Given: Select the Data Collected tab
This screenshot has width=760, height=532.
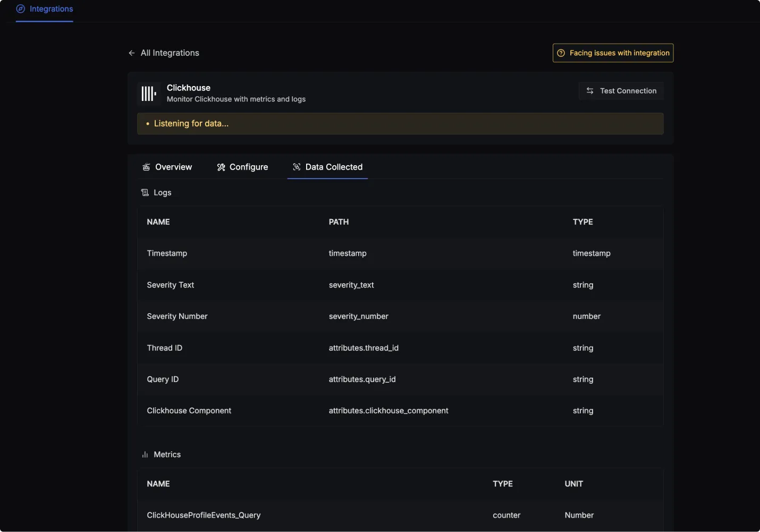Looking at the screenshot, I should click(327, 167).
